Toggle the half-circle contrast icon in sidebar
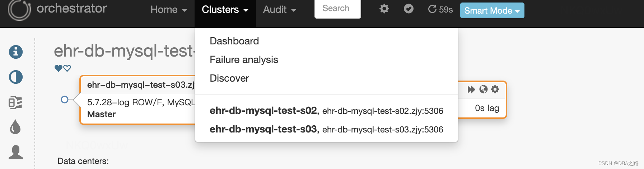The image size is (644, 169). (16, 77)
